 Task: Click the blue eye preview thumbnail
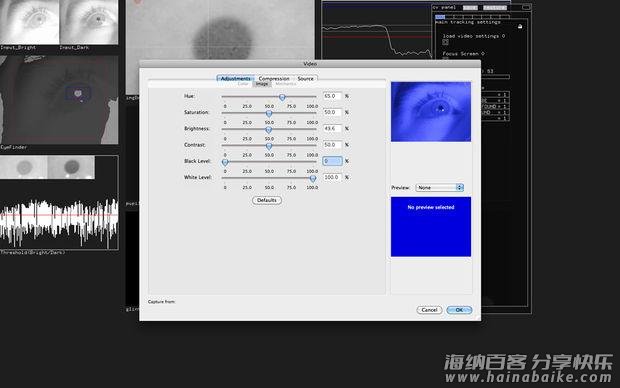click(x=431, y=112)
